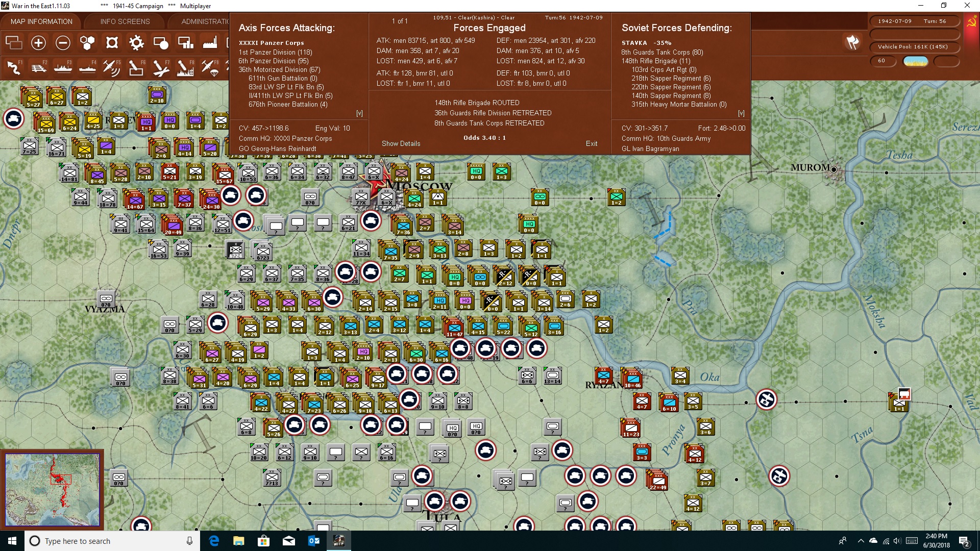This screenshot has width=980, height=551.
Task: Open the MAP INFORMATION tab
Action: [x=41, y=21]
